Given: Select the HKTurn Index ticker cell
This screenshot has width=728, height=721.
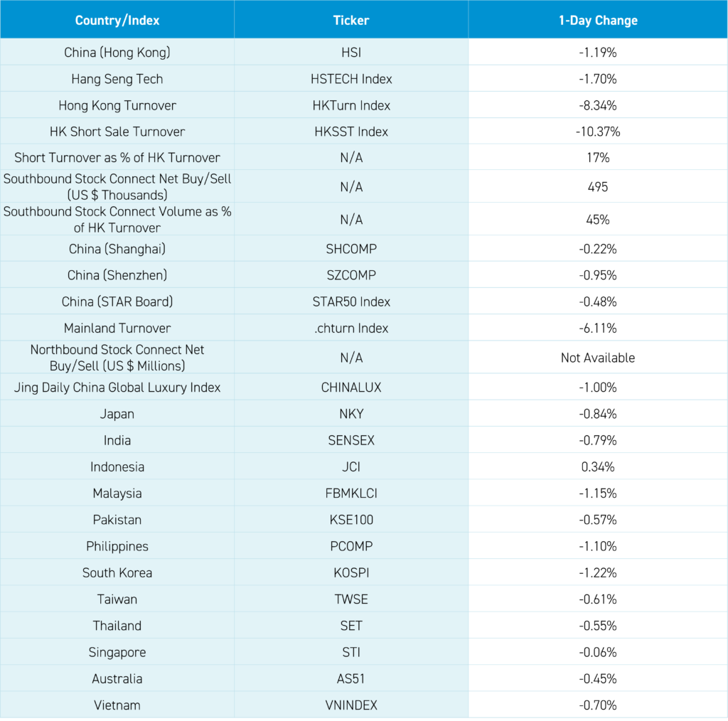Looking at the screenshot, I should click(x=351, y=105).
